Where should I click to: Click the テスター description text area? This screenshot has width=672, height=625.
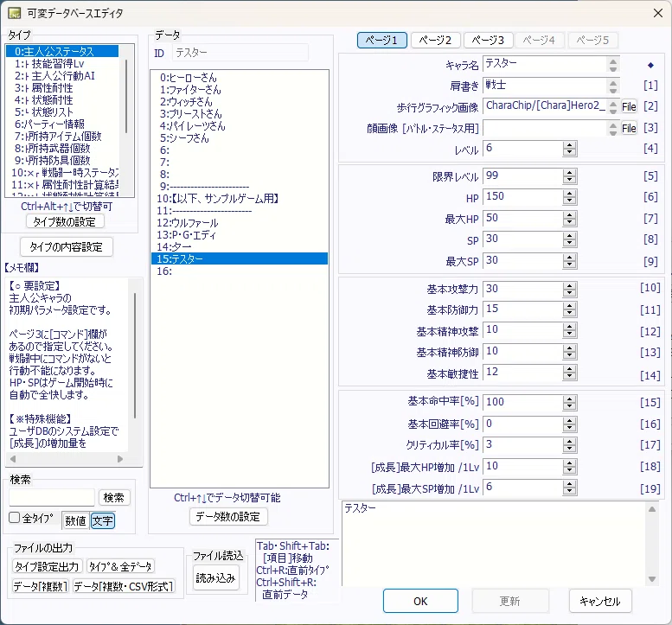click(x=494, y=543)
